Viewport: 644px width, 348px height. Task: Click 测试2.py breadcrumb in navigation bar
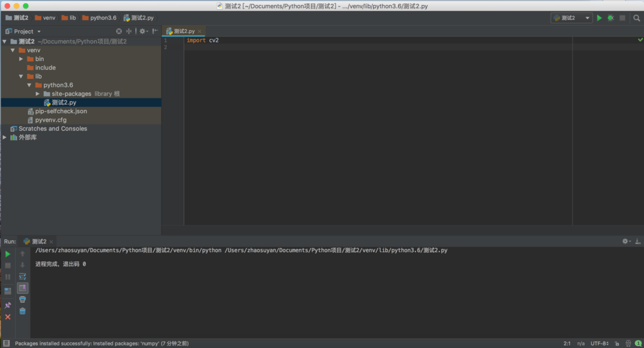tap(138, 18)
